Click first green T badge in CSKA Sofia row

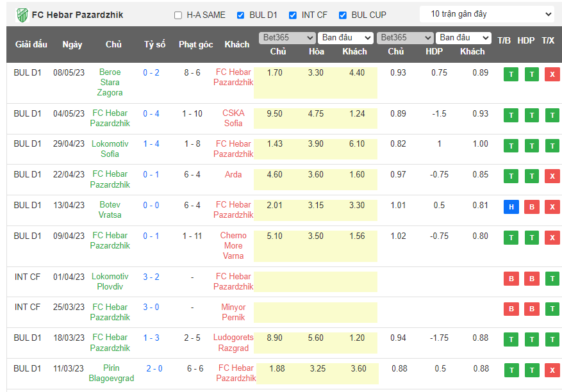click(511, 115)
